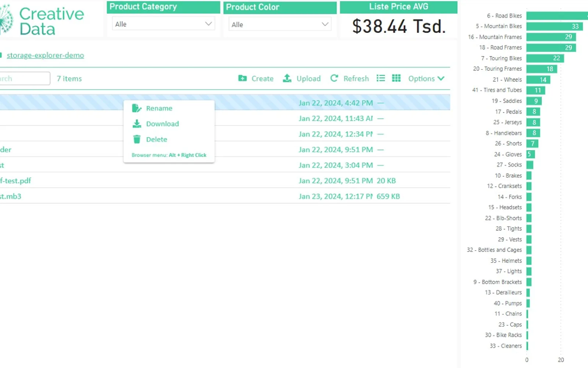Click the 18 - Road Frames bar
Image resolution: width=588 pixels, height=368 pixels.
pyautogui.click(x=551, y=47)
